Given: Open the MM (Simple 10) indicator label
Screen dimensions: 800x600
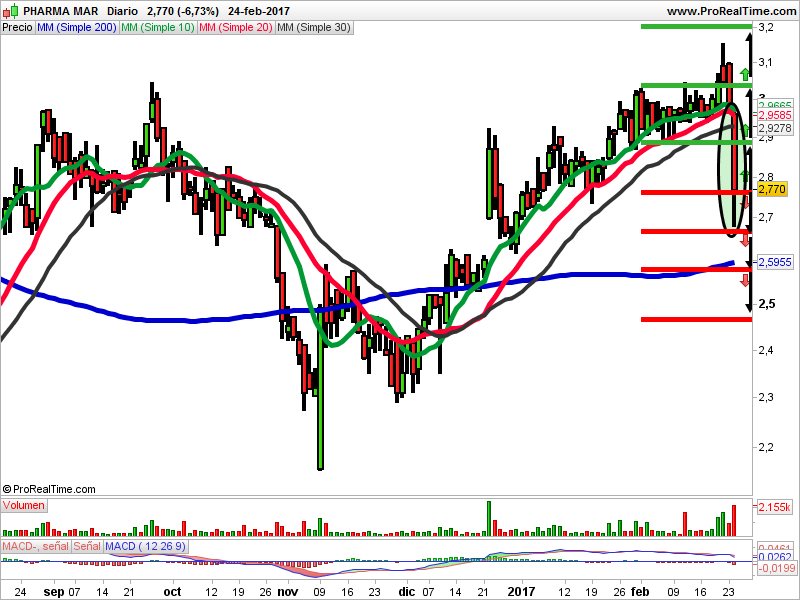Looking at the screenshot, I should [x=158, y=28].
